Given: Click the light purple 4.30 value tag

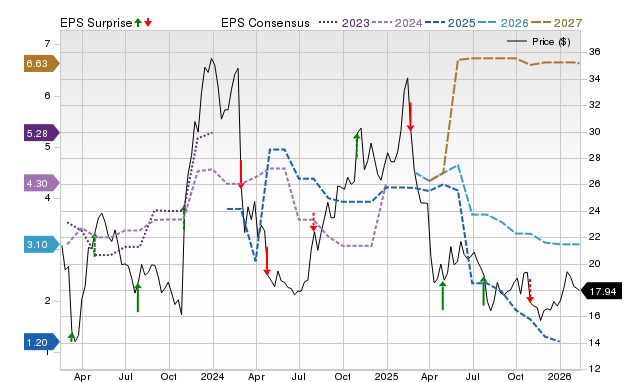Looking at the screenshot, I should 42,183.
